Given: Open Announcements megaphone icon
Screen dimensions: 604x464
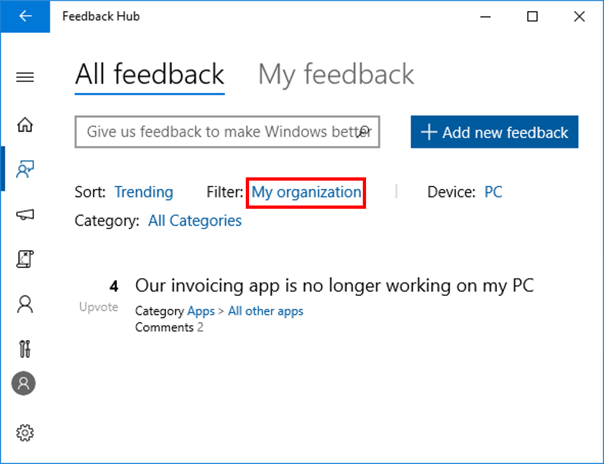Looking at the screenshot, I should pos(25,214).
